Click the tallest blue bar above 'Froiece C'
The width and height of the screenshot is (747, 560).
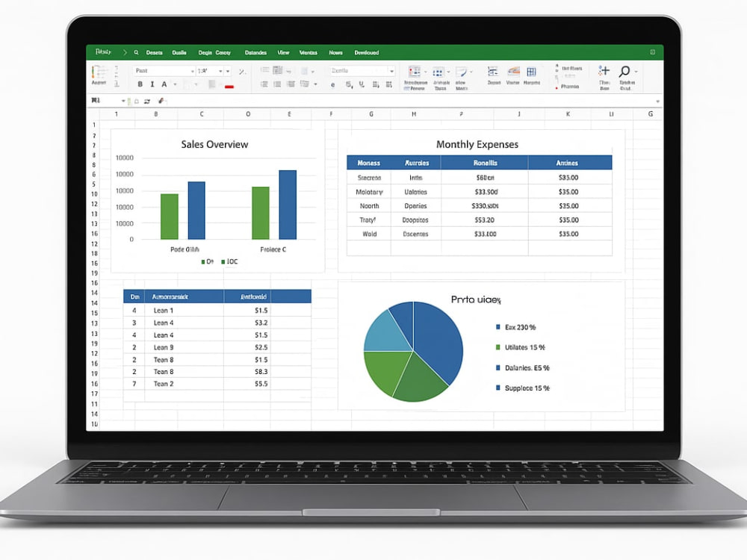[288, 205]
